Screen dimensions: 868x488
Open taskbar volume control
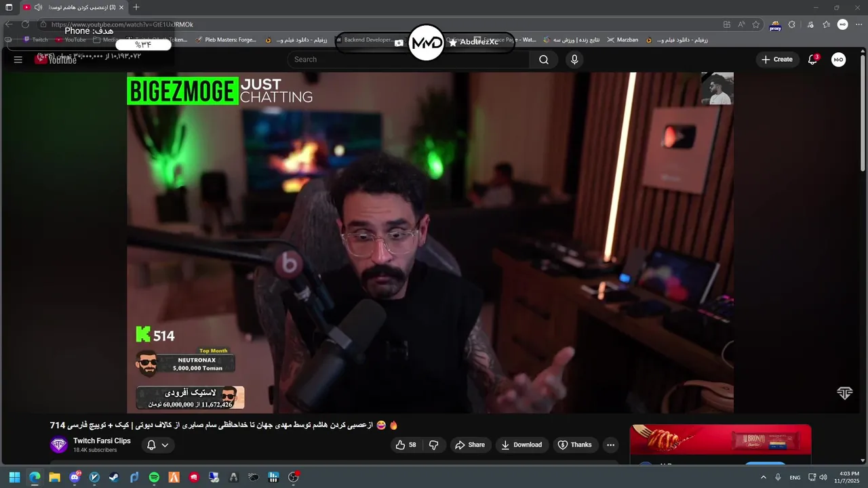pyautogui.click(x=823, y=477)
